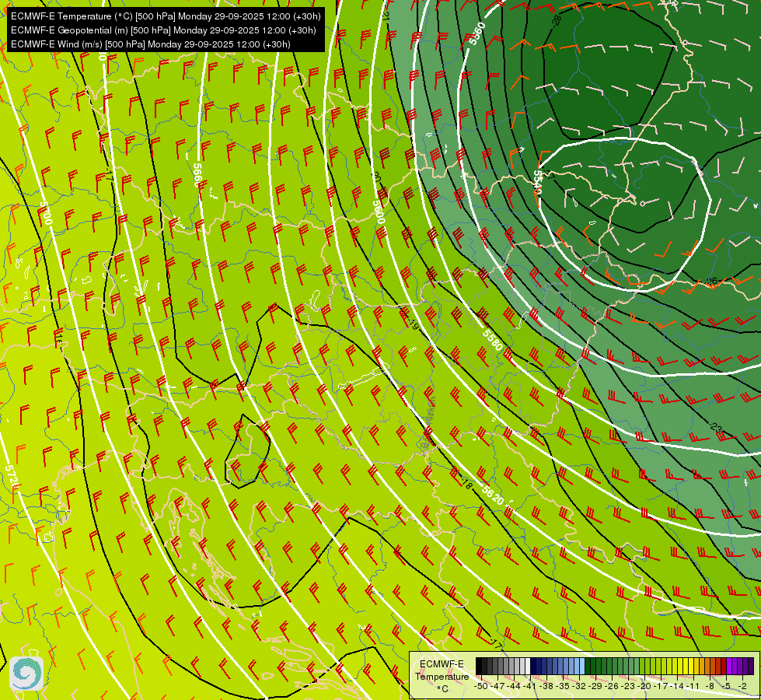
Task: Click the 5600 geopotential contour label
Action: [379, 212]
